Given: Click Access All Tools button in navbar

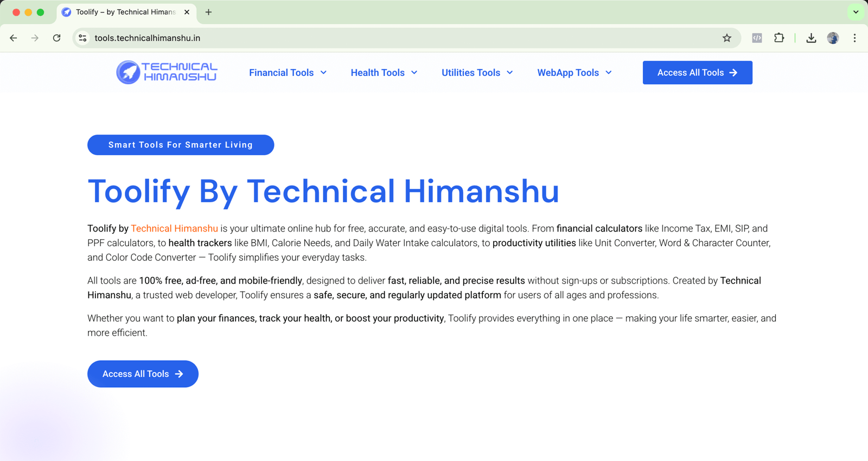Looking at the screenshot, I should (x=697, y=73).
